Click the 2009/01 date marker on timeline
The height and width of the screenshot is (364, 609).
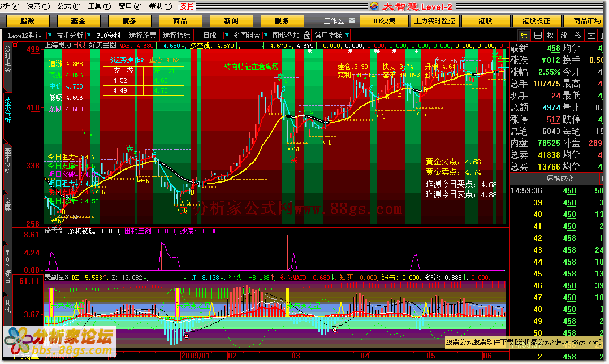coord(195,356)
